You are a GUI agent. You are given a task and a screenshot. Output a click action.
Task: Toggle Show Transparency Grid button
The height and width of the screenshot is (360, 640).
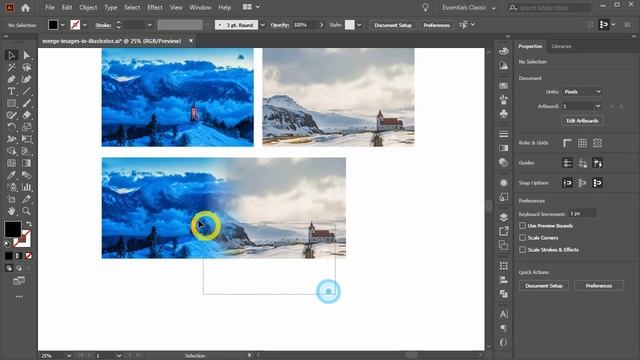click(x=598, y=143)
